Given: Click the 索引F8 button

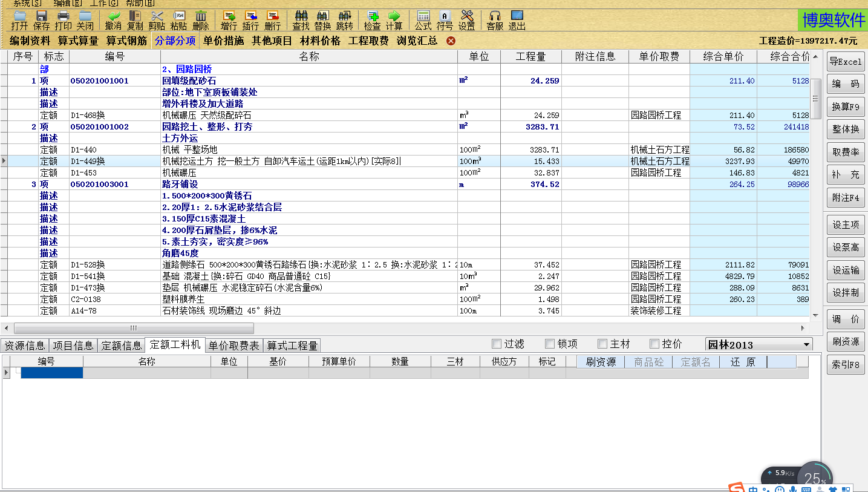Looking at the screenshot, I should pyautogui.click(x=846, y=364).
